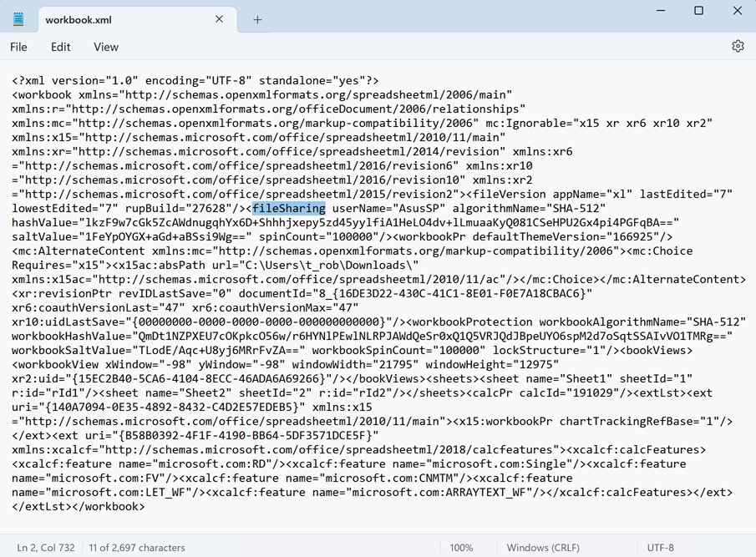The image size is (756, 557).
Task: Open the Edit menu
Action: (x=60, y=47)
